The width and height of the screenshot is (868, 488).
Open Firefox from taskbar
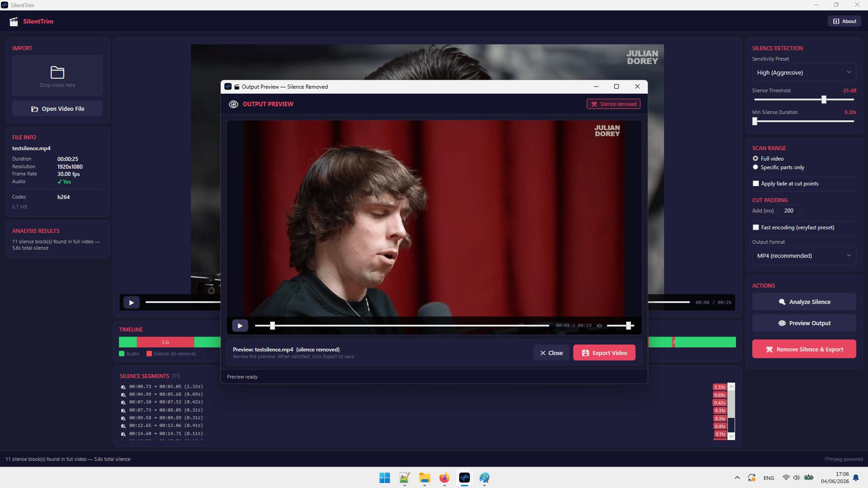click(444, 478)
